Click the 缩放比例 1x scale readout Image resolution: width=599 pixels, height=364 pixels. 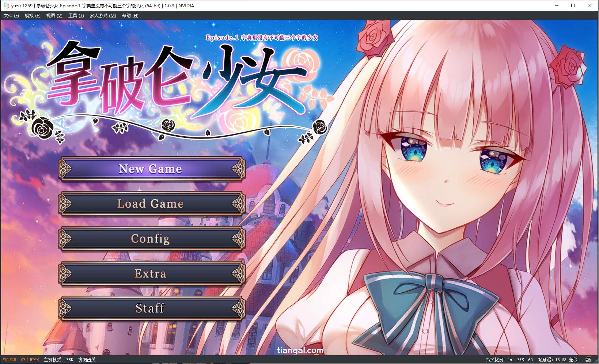(499, 360)
